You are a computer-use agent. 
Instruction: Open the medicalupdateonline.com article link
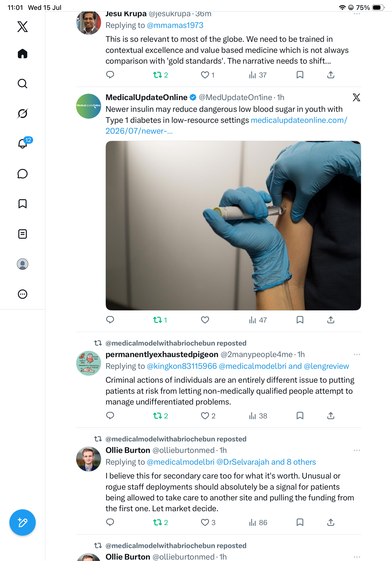click(x=226, y=126)
